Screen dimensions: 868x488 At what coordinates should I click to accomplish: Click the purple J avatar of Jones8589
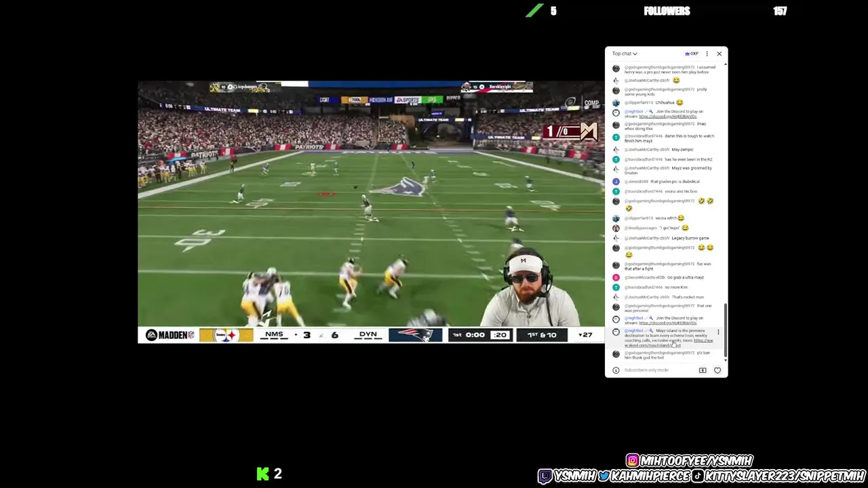click(616, 182)
